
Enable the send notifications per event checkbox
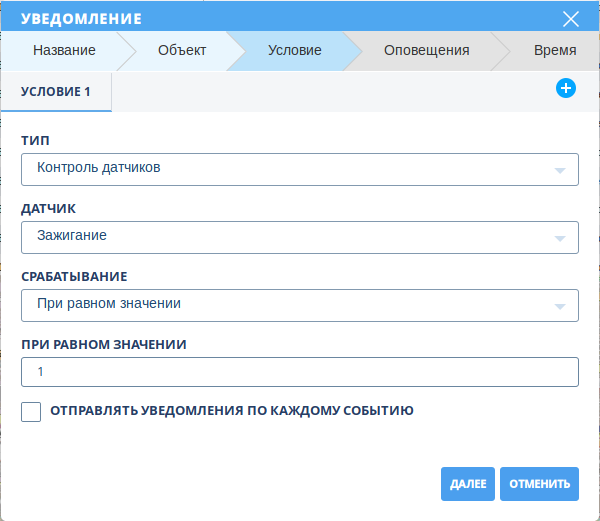31,411
